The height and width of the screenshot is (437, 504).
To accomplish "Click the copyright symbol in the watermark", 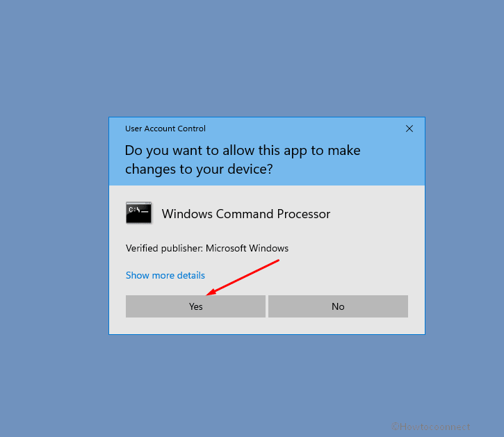I will coord(396,427).
